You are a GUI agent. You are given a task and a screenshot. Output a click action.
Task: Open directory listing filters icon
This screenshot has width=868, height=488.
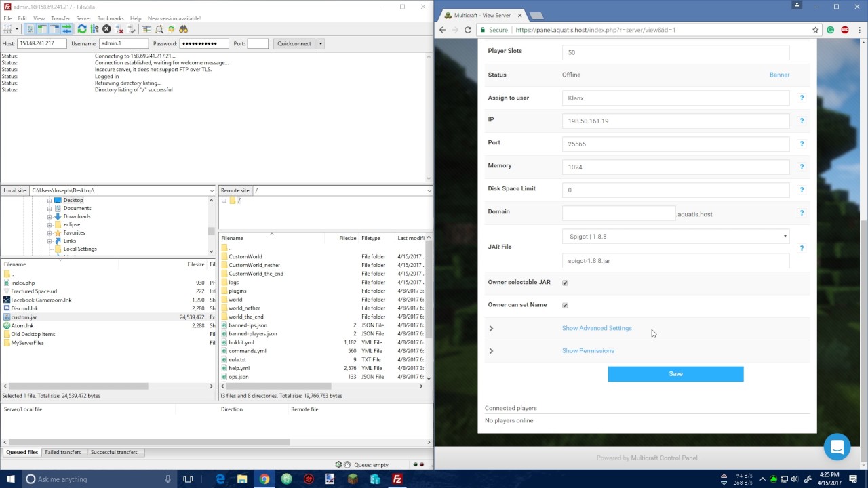click(146, 29)
